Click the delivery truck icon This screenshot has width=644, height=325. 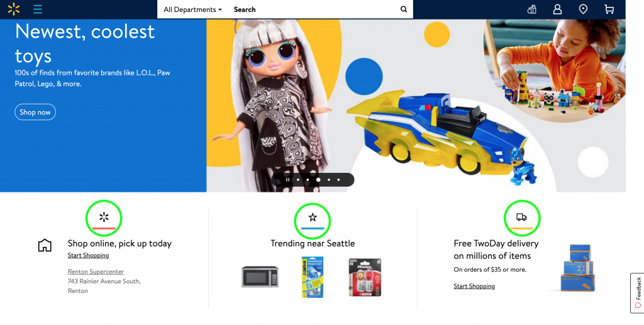[x=521, y=217]
